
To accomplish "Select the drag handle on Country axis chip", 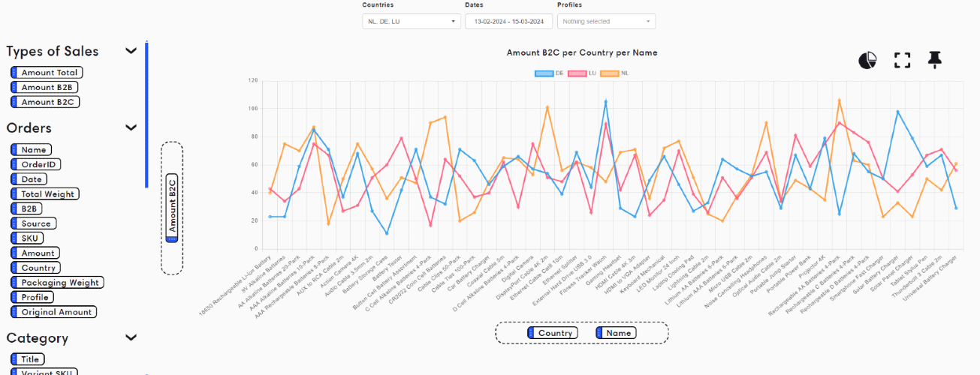I will point(531,333).
